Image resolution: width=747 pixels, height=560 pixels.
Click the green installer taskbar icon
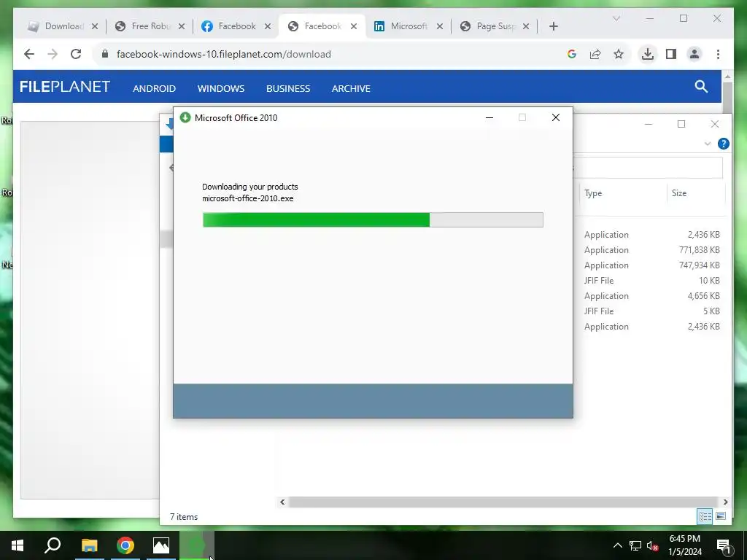[x=197, y=545]
